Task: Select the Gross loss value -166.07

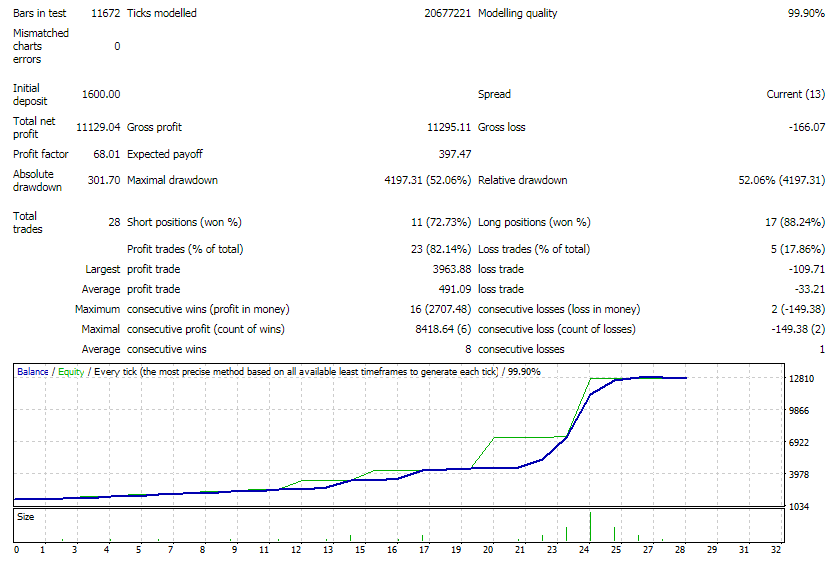Action: coord(803,127)
